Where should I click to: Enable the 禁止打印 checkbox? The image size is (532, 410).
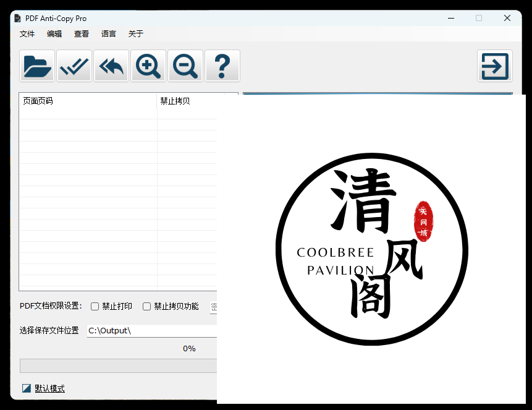95,306
